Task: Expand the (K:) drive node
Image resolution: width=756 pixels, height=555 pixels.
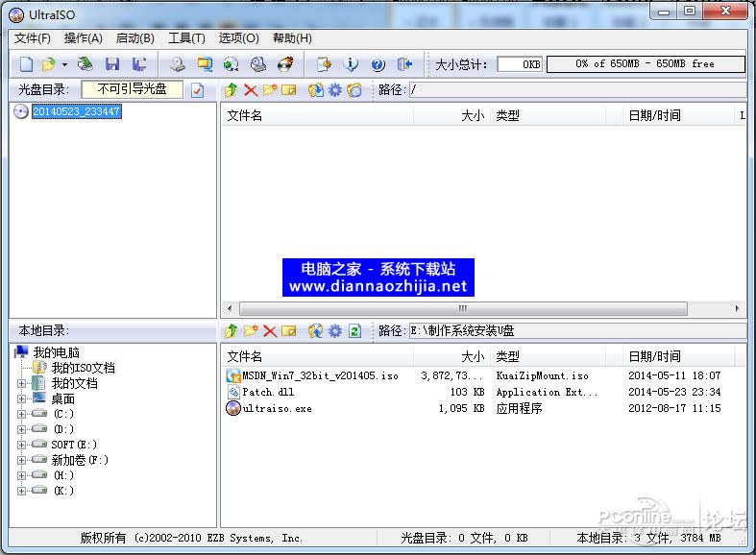Action: 21,491
